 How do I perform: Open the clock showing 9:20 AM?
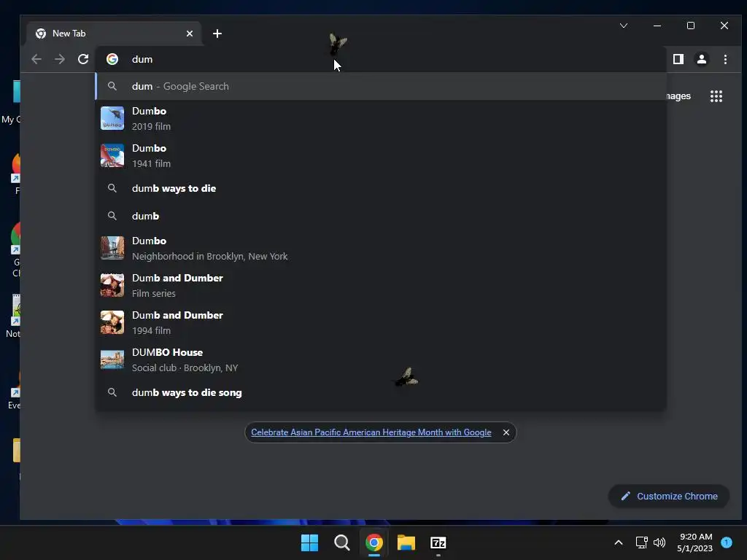(695, 542)
